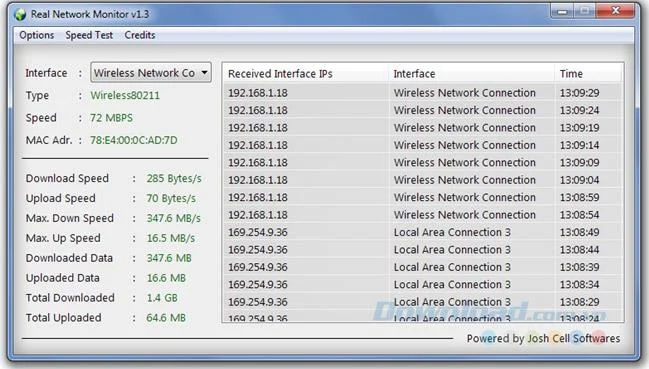Sort by Received Interface IPs column header

click(306, 74)
